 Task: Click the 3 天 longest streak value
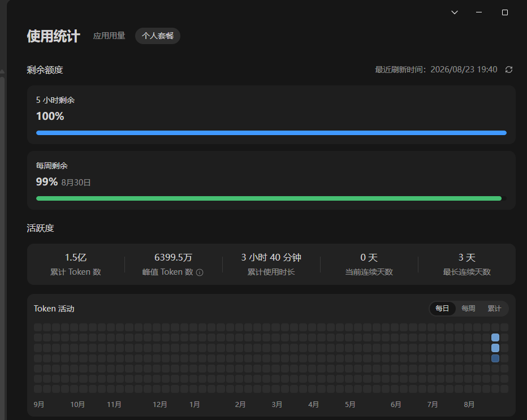tap(467, 258)
